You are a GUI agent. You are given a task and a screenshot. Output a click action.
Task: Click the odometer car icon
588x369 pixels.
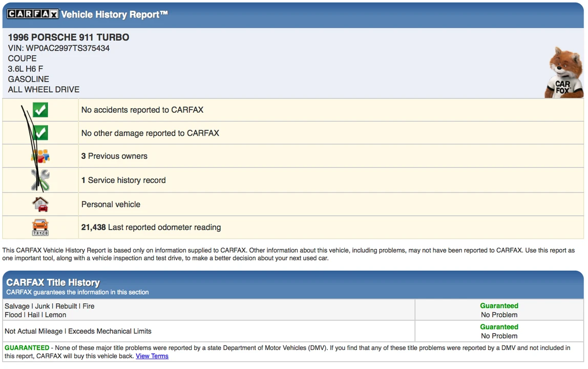pos(40,227)
